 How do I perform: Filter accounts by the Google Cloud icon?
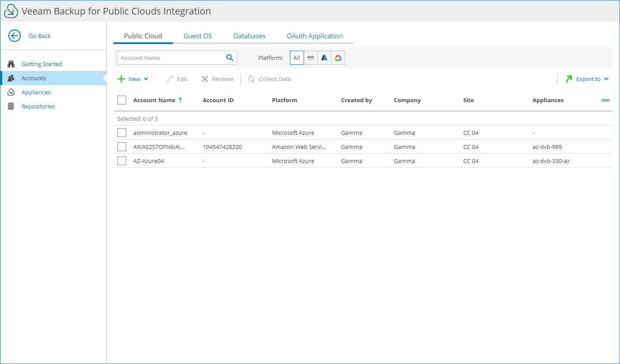pyautogui.click(x=338, y=57)
